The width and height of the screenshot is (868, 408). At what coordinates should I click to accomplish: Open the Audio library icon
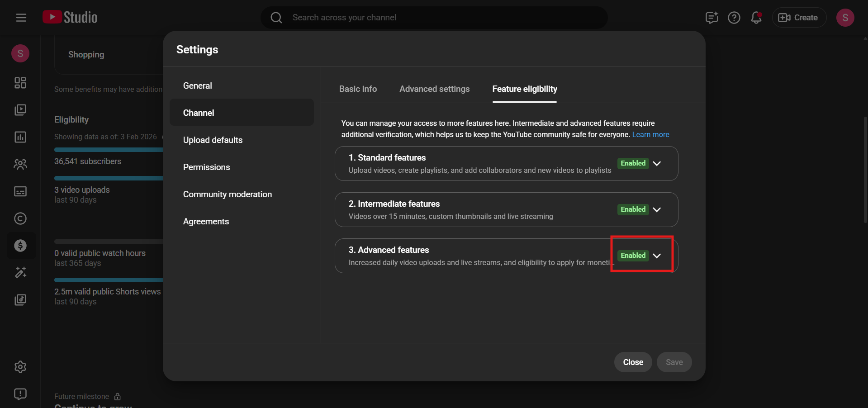pyautogui.click(x=20, y=300)
